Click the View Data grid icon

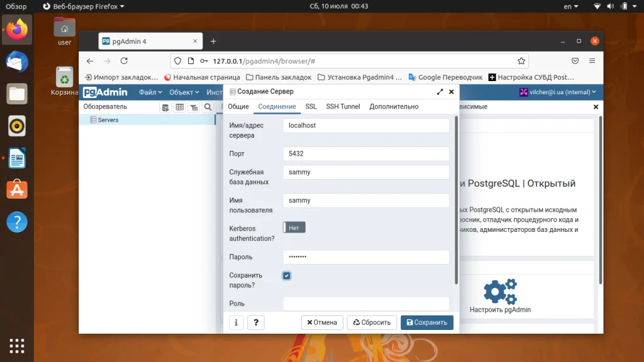180,107
